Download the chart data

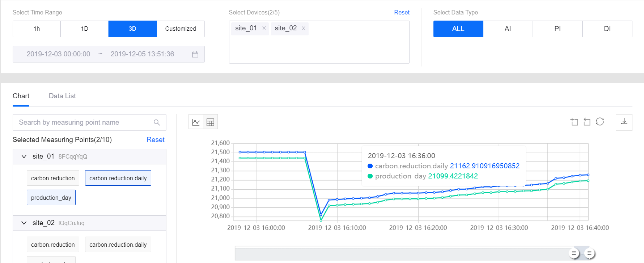pos(624,122)
